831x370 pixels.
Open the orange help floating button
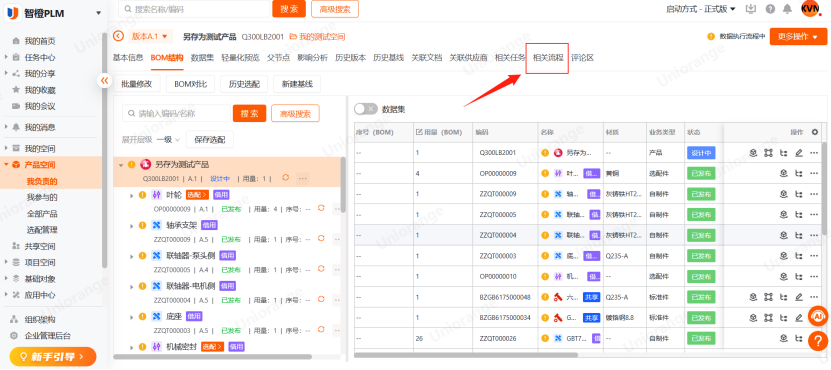818,341
